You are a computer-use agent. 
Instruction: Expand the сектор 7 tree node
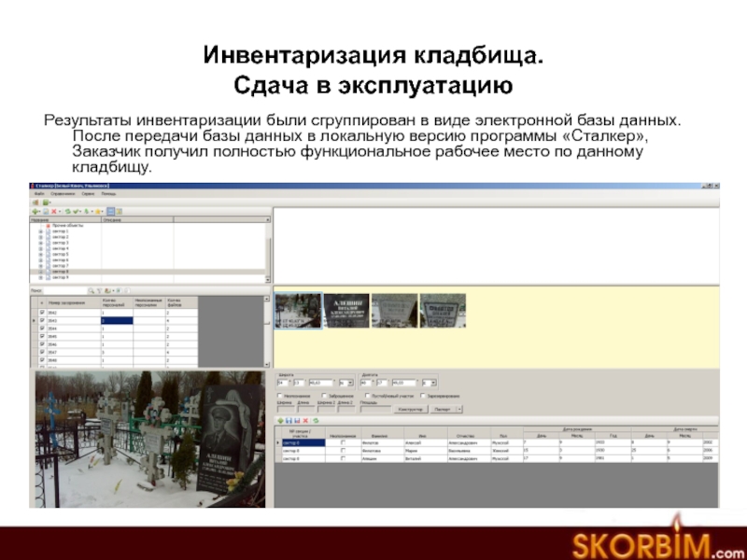pyautogui.click(x=40, y=266)
